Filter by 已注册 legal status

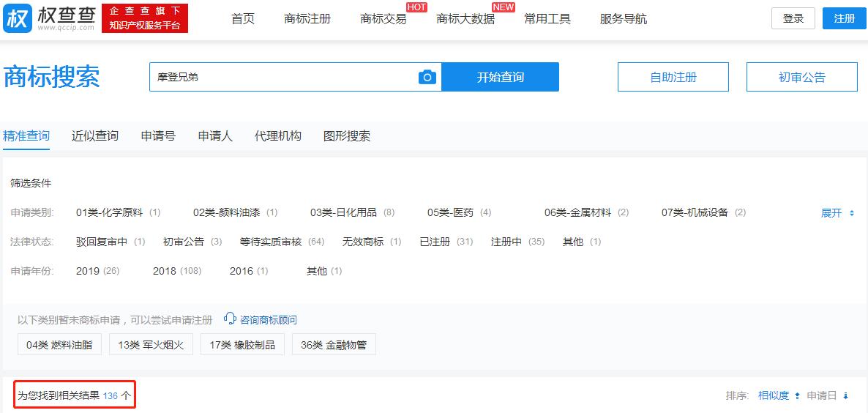pos(435,242)
